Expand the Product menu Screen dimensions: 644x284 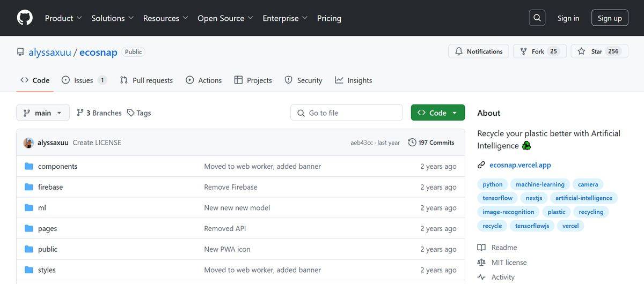[63, 18]
